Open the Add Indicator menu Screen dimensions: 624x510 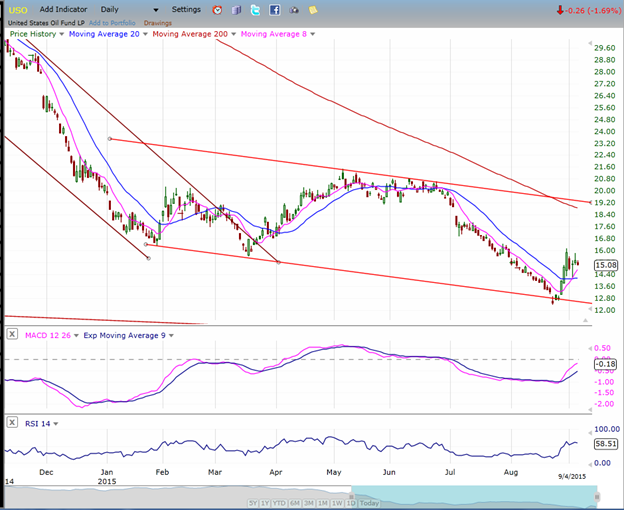point(61,9)
